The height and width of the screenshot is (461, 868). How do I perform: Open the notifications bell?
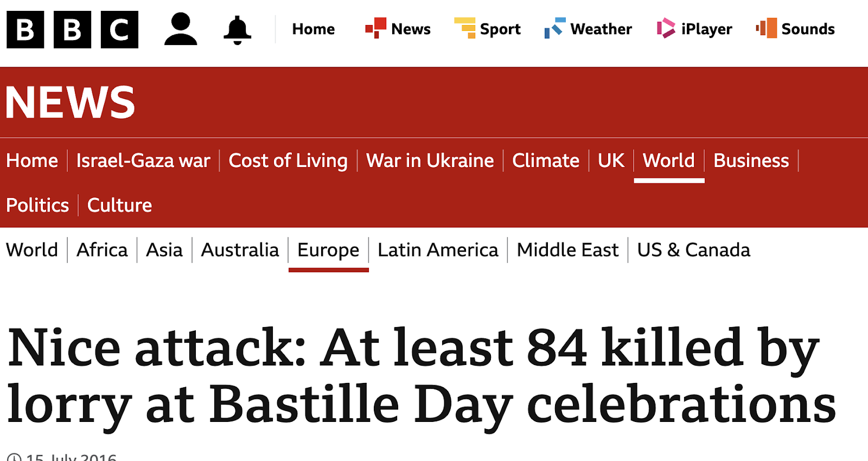click(x=237, y=30)
